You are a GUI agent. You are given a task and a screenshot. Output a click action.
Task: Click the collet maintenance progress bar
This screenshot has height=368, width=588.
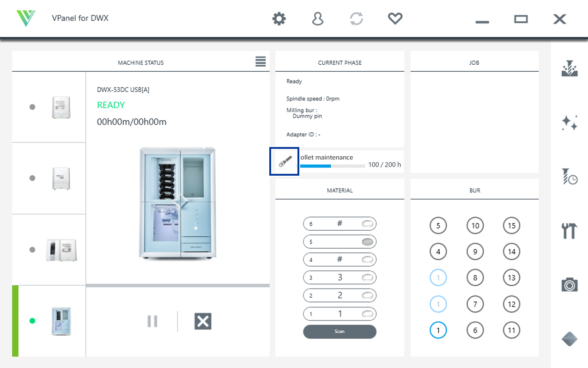(x=333, y=166)
